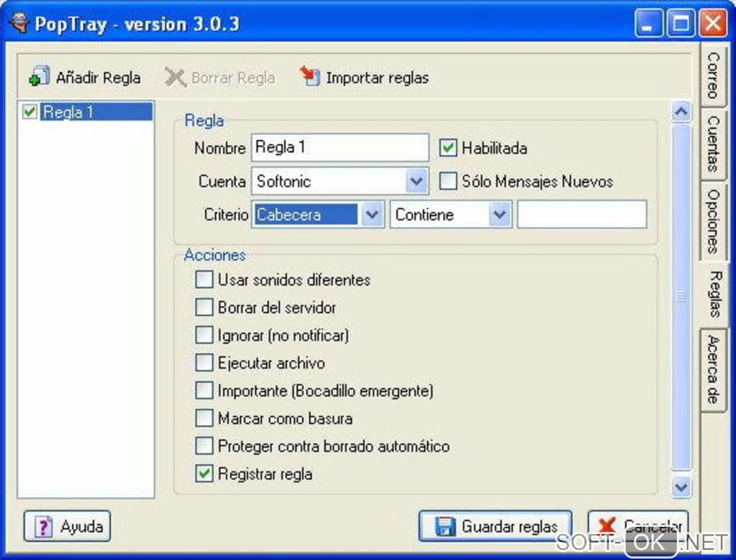Screen dimensions: 736x560
Task: Enable Sólo Mensajes Nuevos checkbox
Action: point(448,181)
